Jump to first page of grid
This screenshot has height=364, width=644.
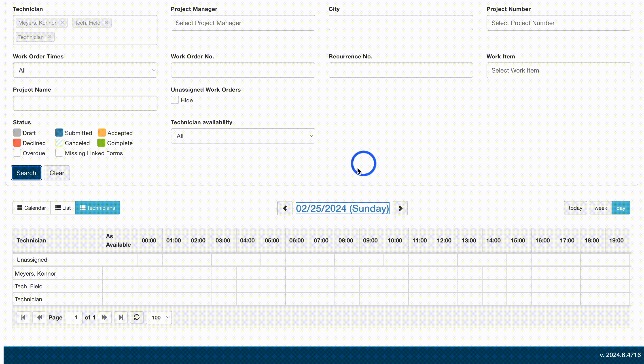point(23,317)
